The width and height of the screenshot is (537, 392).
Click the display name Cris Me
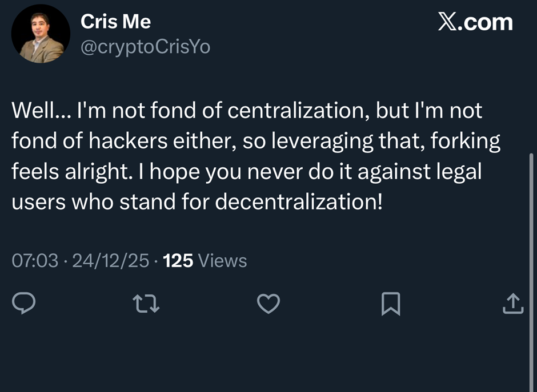(x=115, y=21)
